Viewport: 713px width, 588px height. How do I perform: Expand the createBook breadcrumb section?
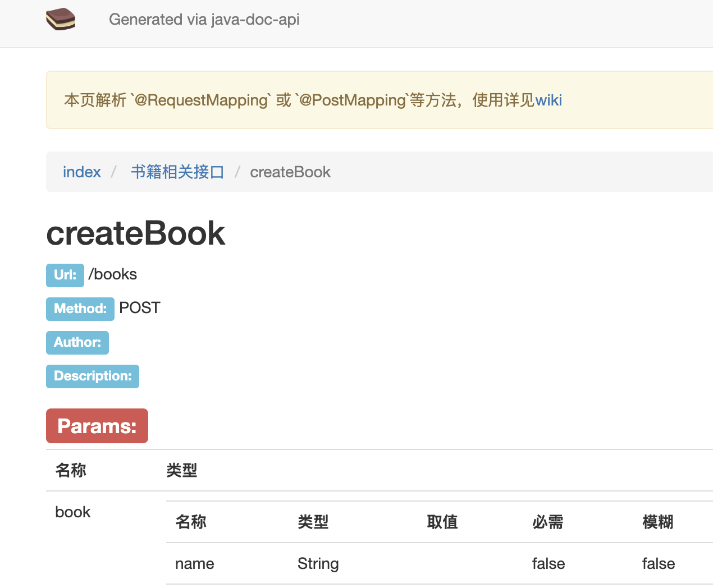290,172
